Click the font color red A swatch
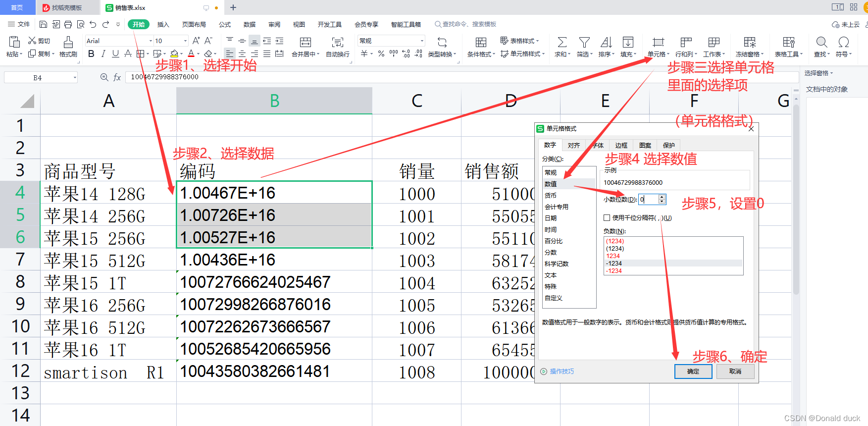This screenshot has height=426, width=868. (191, 53)
